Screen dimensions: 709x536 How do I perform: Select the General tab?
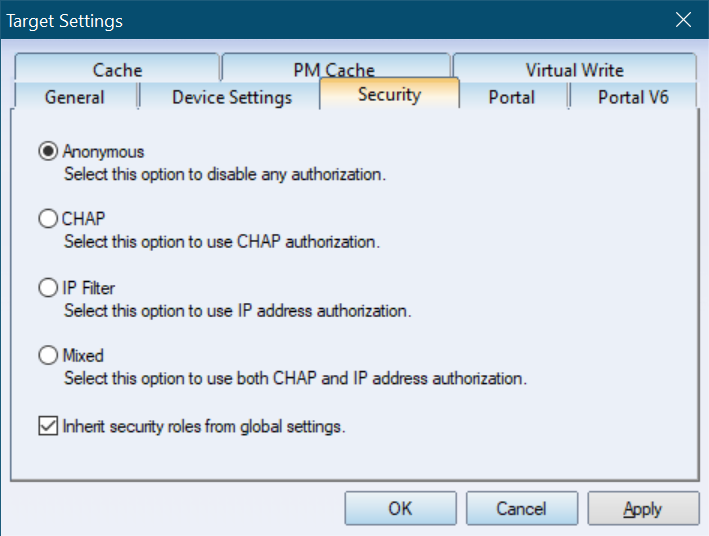point(75,96)
